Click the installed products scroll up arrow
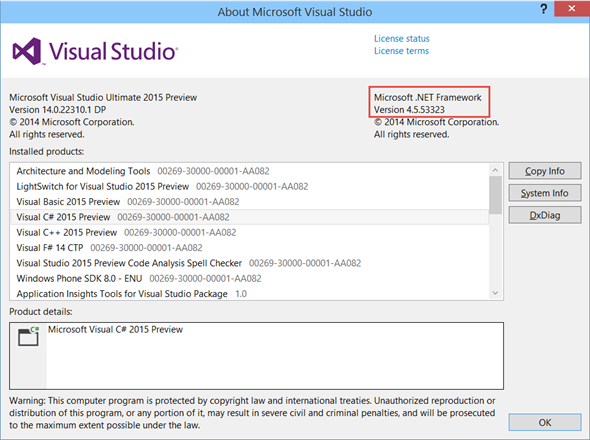The height and width of the screenshot is (440, 590). coord(495,170)
